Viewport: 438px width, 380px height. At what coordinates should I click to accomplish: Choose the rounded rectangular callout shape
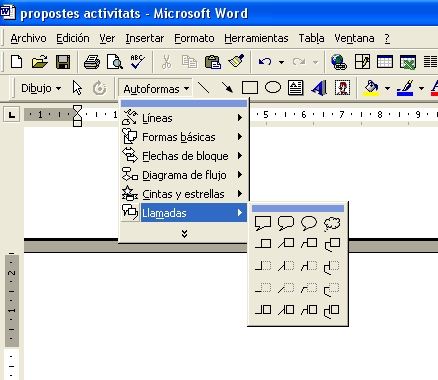tap(286, 223)
